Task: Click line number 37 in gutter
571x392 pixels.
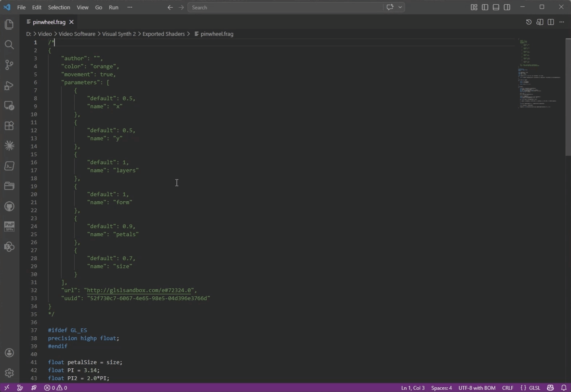Action: tap(34, 330)
